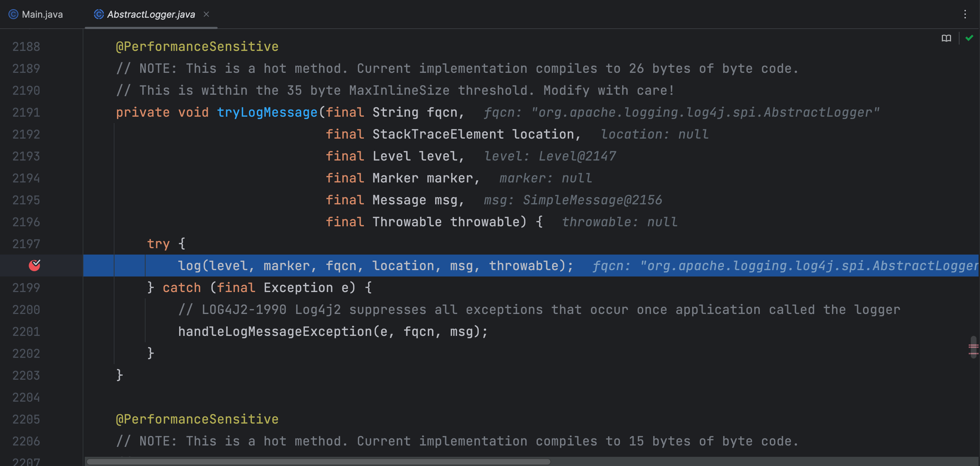
Task: Click the inline hint 'location: null'
Action: point(655,134)
